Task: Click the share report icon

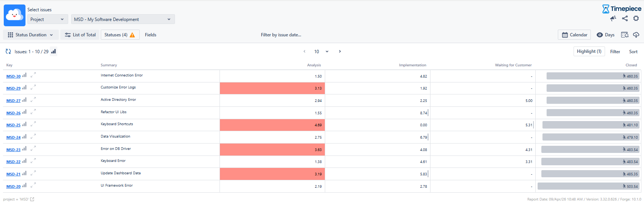Action: tap(625, 18)
